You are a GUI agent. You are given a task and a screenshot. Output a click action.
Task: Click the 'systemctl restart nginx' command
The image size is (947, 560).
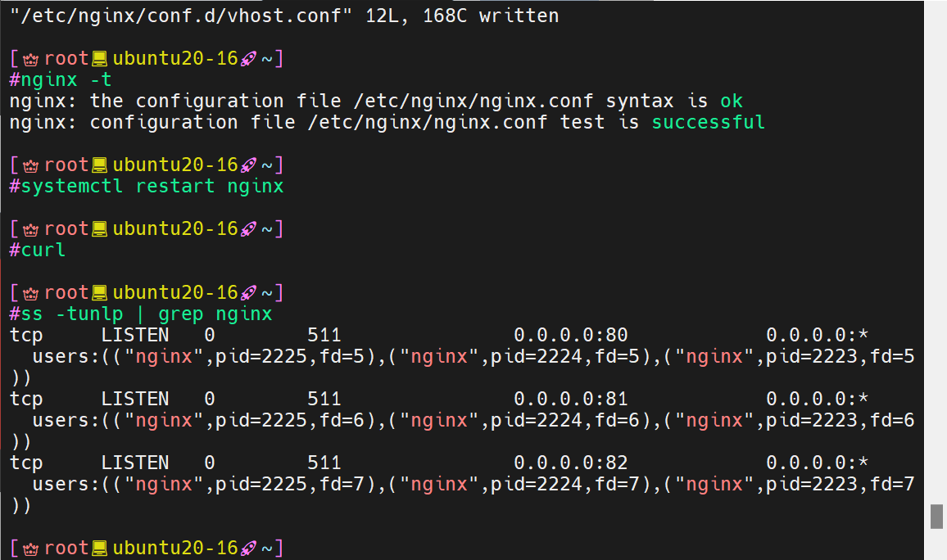click(x=152, y=186)
